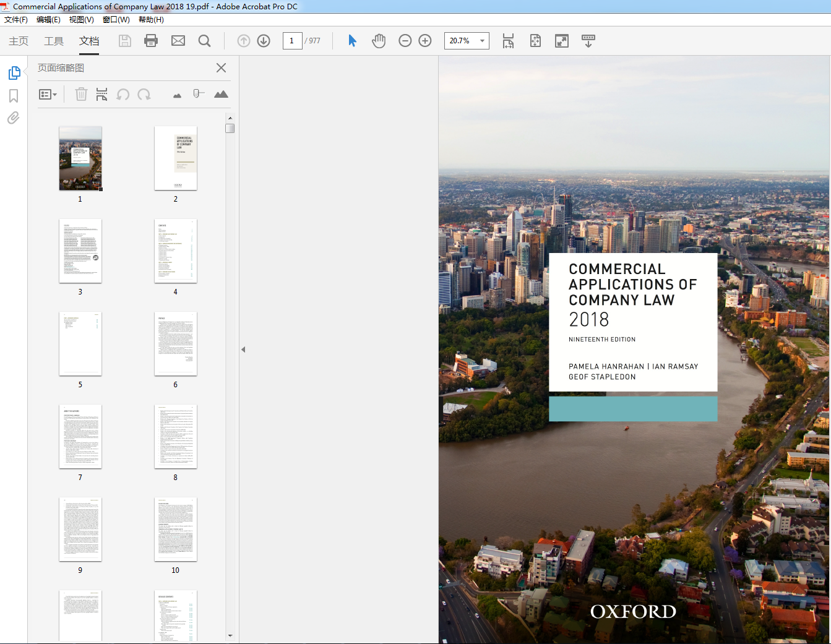Image resolution: width=831 pixels, height=644 pixels.
Task: Zoom out with minus button
Action: [405, 41]
